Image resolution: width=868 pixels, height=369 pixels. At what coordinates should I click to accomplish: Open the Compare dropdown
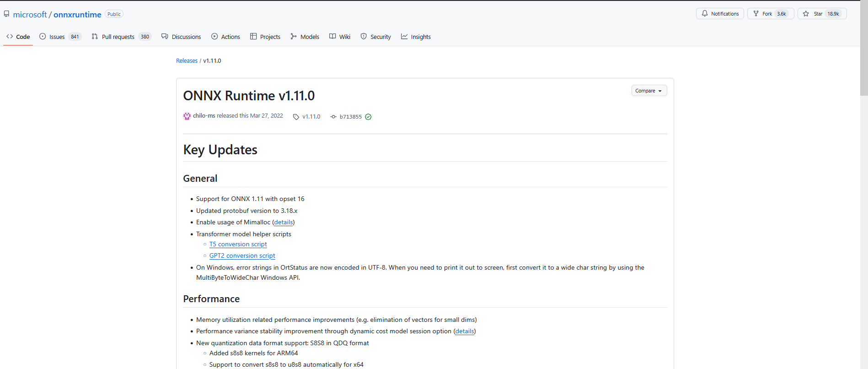pos(649,91)
